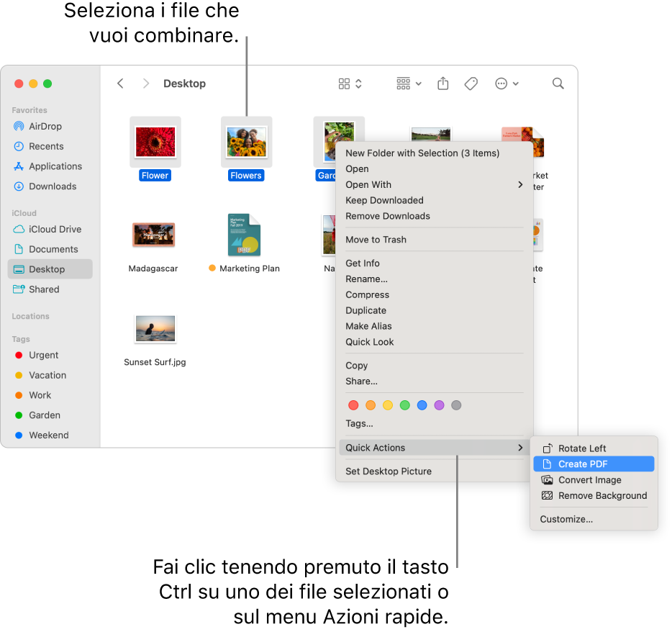Expand the Quick Actions submenu
The height and width of the screenshot is (632, 672).
click(x=434, y=448)
